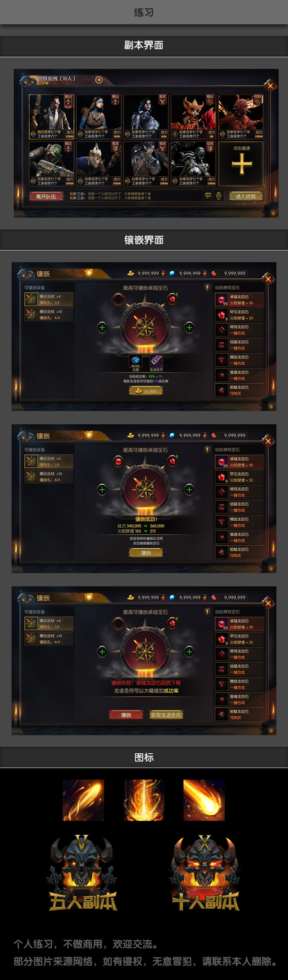This screenshot has width=288, height=980.
Task: Click 获取龙语圣符 button in failure panel
Action: tap(167, 715)
